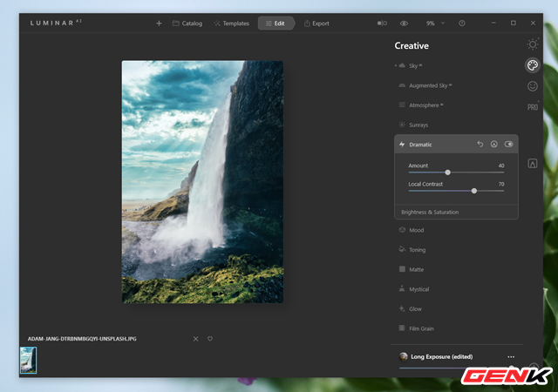Open Long Exposure template options menu
Image resolution: width=558 pixels, height=392 pixels.
tap(511, 357)
